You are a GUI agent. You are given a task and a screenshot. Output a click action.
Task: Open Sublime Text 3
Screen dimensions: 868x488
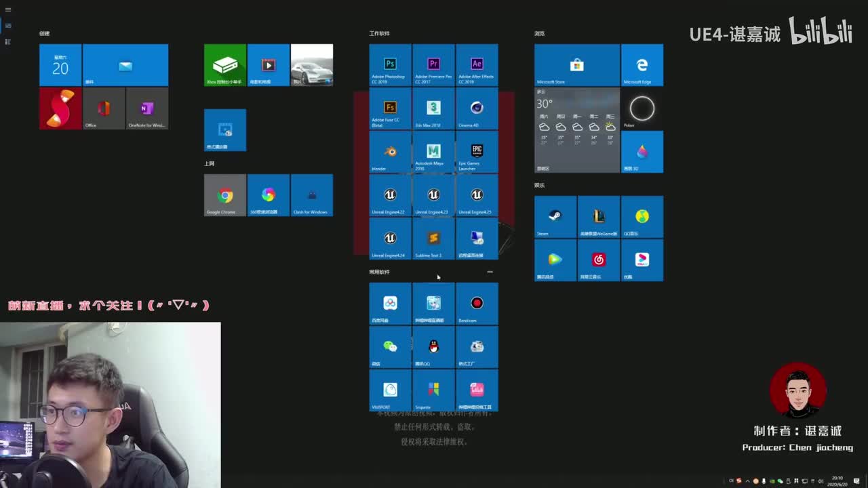[433, 239]
